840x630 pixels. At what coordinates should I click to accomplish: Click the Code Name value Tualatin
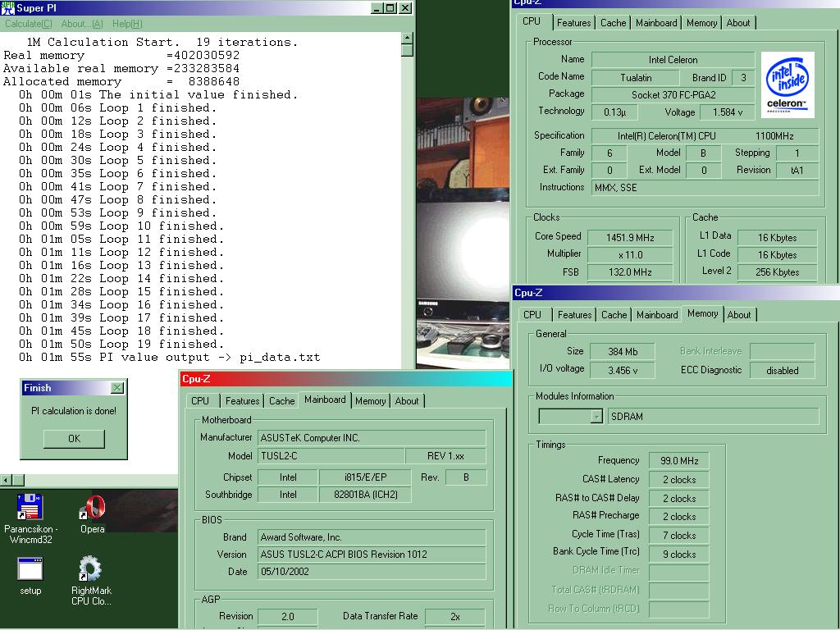[x=636, y=78]
